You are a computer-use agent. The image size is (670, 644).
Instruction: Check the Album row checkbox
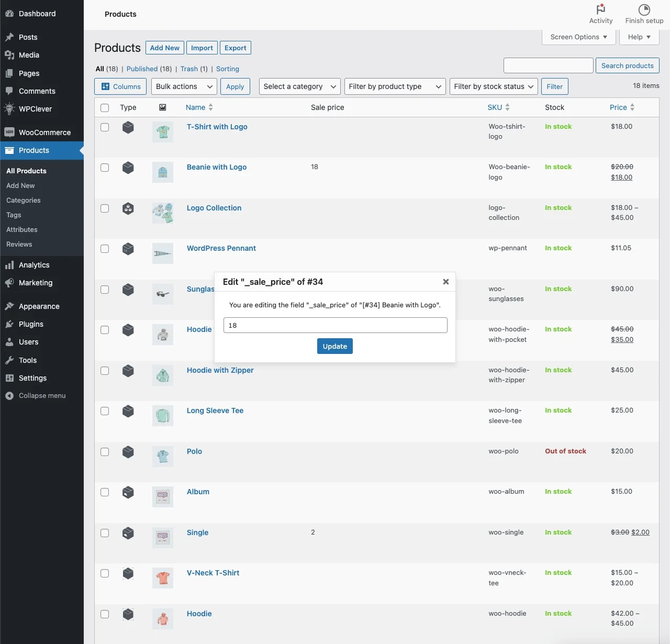click(105, 492)
